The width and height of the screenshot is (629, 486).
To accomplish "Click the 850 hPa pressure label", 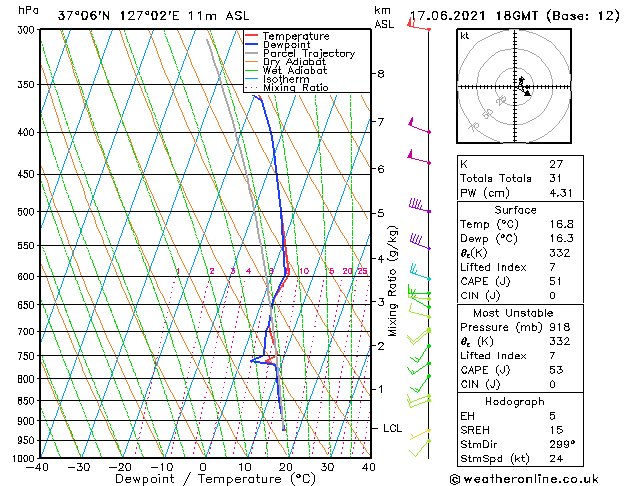I will (x=28, y=401).
